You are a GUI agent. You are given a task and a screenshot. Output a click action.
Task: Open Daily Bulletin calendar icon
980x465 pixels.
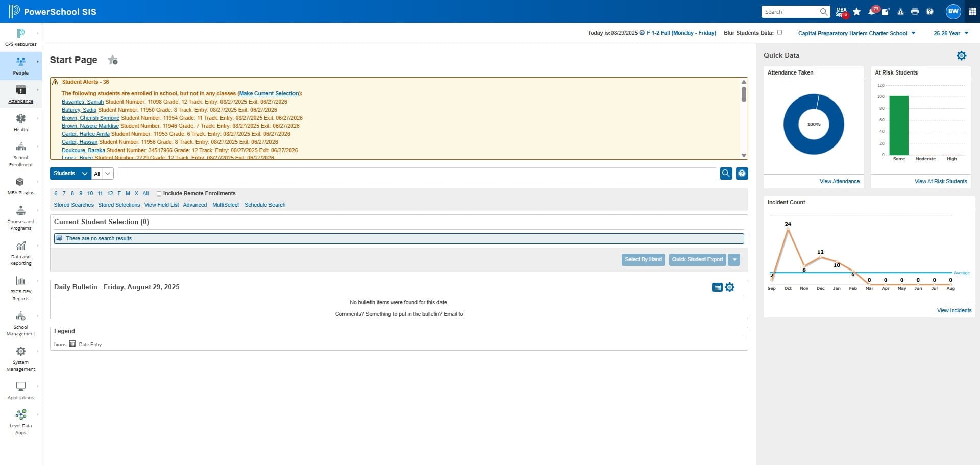[717, 287]
